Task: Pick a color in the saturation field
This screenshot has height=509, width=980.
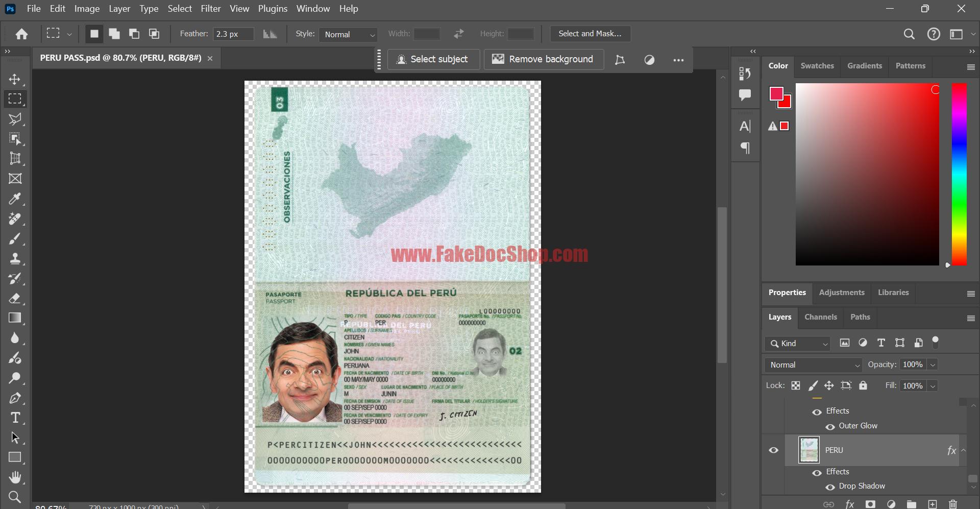Action: [867, 174]
